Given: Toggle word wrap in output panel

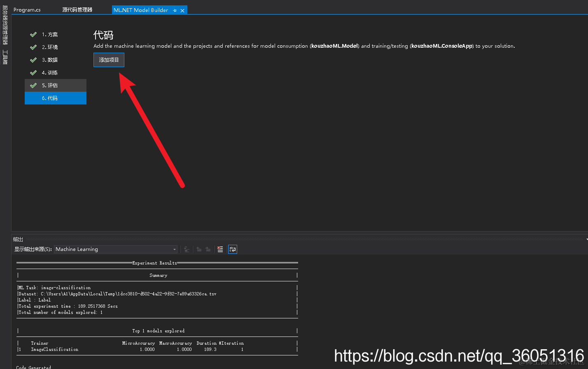Looking at the screenshot, I should coord(233,249).
